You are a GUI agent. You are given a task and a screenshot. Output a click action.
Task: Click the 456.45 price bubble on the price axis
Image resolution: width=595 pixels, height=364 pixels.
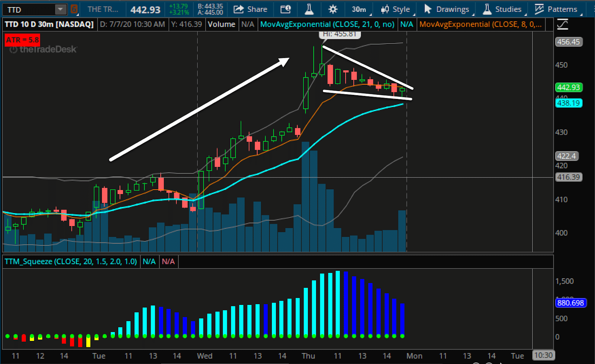(568, 42)
